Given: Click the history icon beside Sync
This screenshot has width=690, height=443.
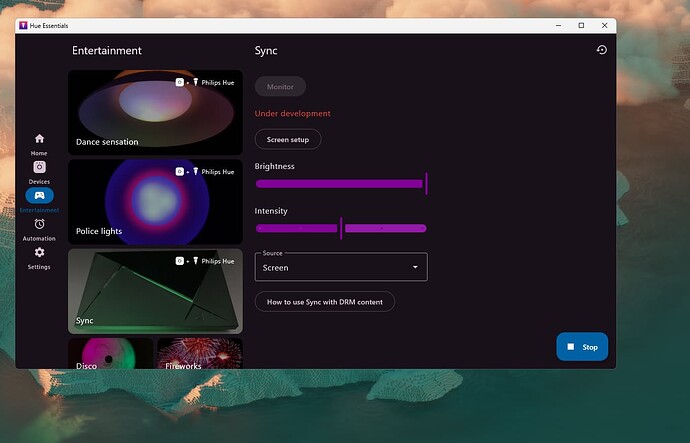Looking at the screenshot, I should pyautogui.click(x=602, y=50).
